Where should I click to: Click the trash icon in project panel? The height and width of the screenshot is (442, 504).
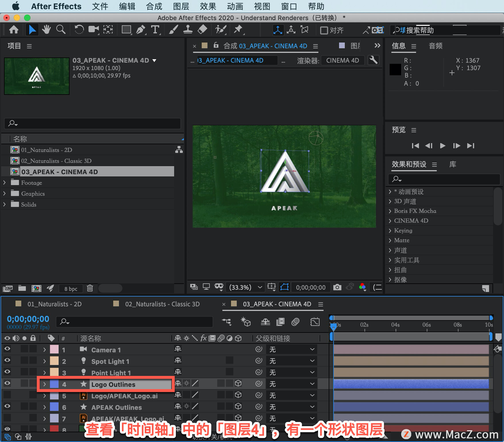point(90,288)
